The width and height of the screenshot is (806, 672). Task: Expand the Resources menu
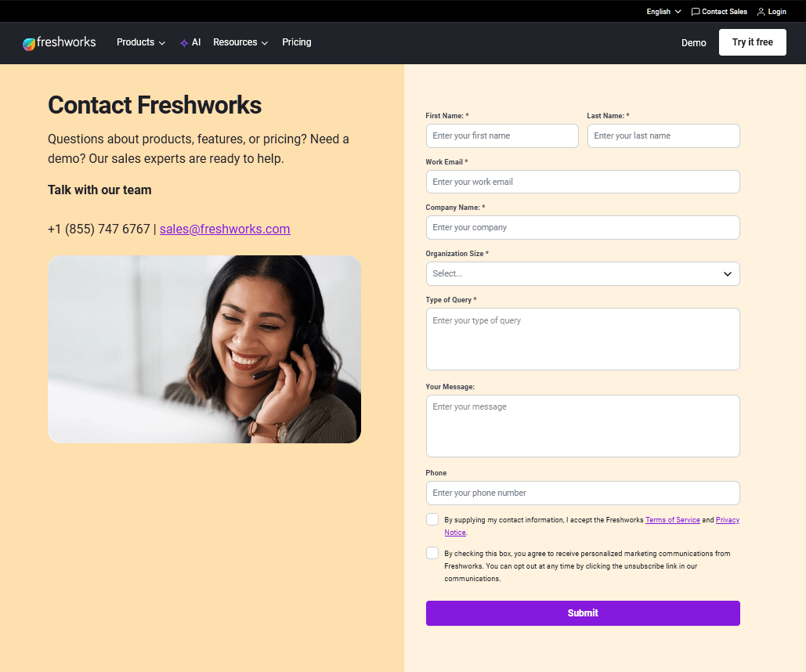[x=240, y=42]
